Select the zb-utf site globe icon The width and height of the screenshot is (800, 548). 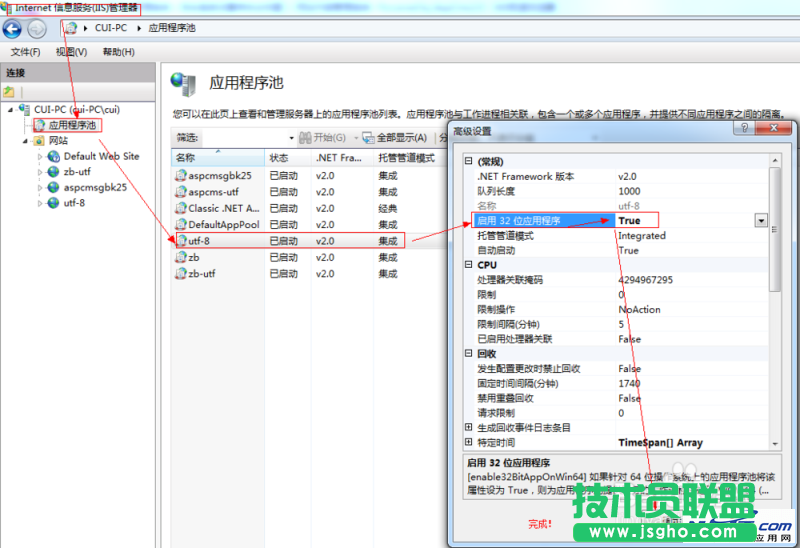[54, 172]
